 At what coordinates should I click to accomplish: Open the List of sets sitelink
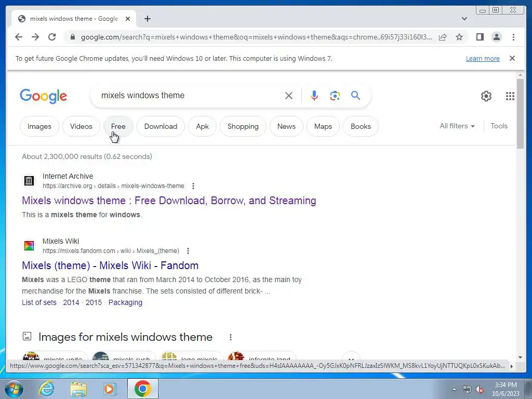39,302
